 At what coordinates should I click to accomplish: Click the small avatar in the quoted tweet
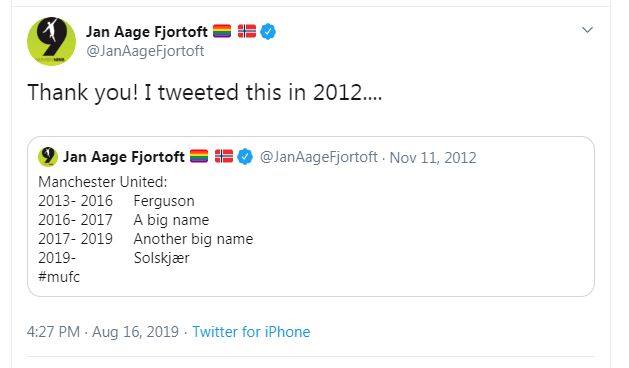coord(48,157)
